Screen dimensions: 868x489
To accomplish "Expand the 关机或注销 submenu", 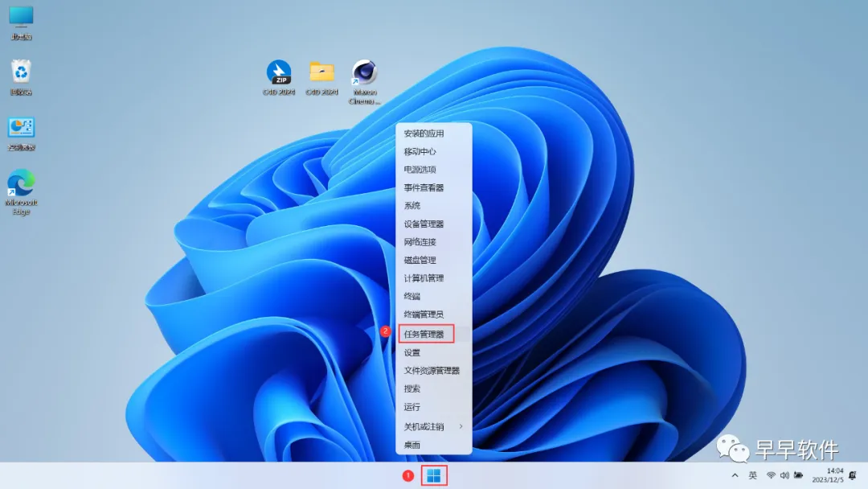I will 434,426.
